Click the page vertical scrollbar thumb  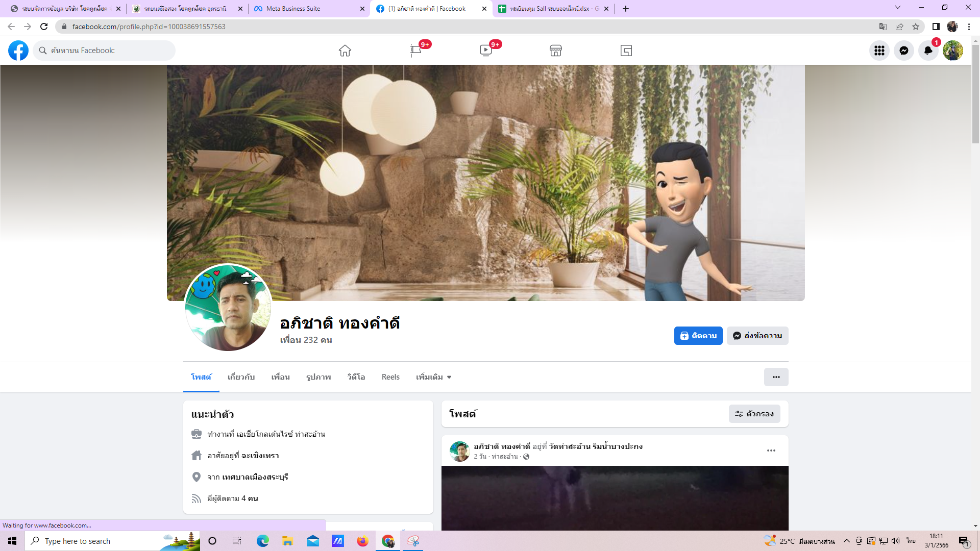pyautogui.click(x=975, y=94)
